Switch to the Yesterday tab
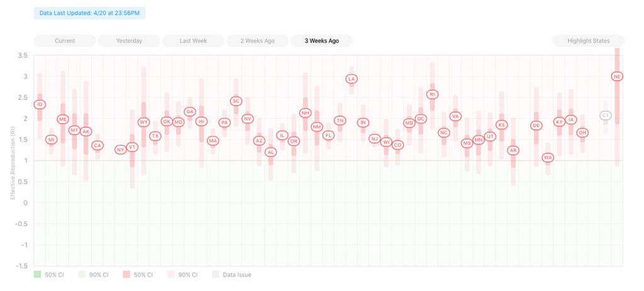 129,41
